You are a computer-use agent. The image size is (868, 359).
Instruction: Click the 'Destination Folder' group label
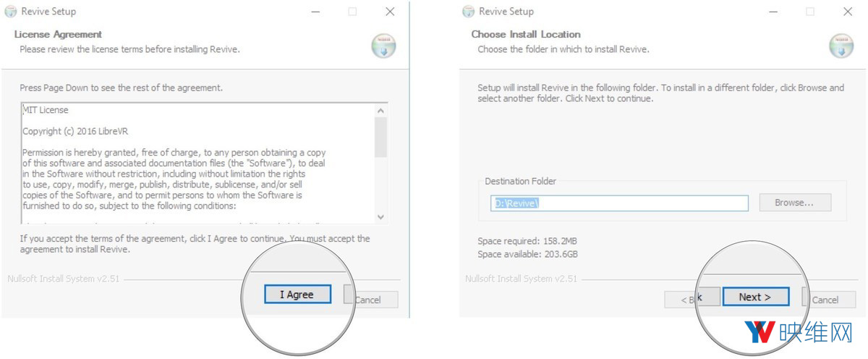(x=521, y=181)
